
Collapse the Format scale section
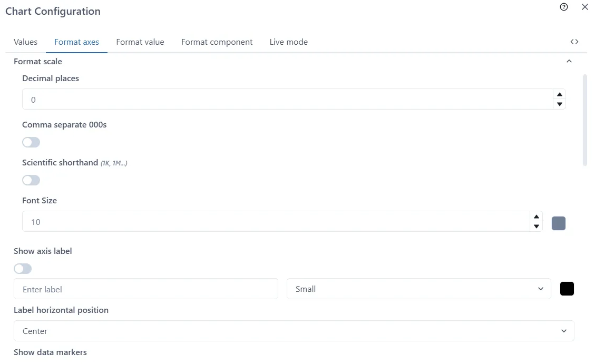(x=569, y=62)
